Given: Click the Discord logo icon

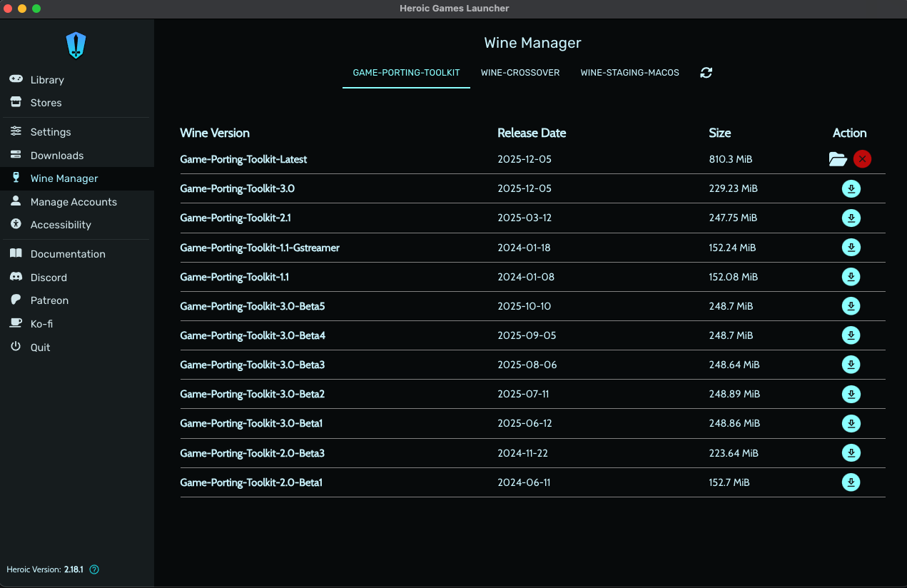Looking at the screenshot, I should [16, 277].
